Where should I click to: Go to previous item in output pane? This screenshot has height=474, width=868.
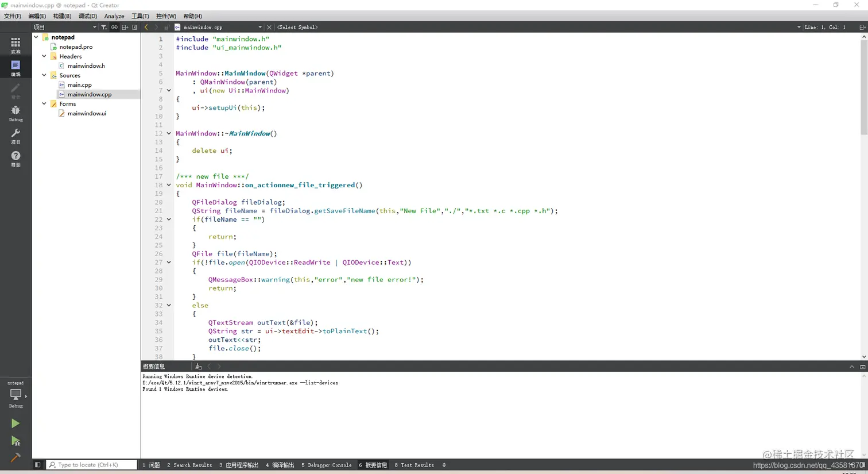click(209, 367)
